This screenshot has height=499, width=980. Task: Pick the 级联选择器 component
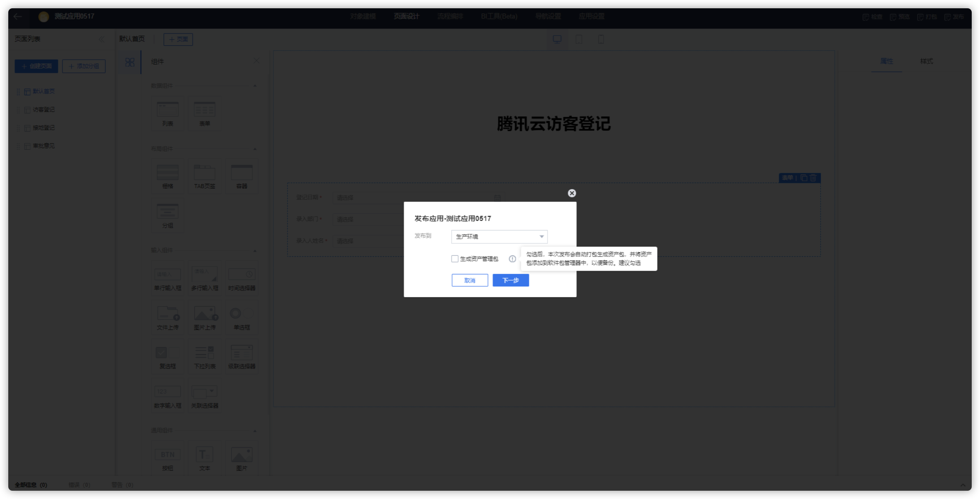coord(242,356)
